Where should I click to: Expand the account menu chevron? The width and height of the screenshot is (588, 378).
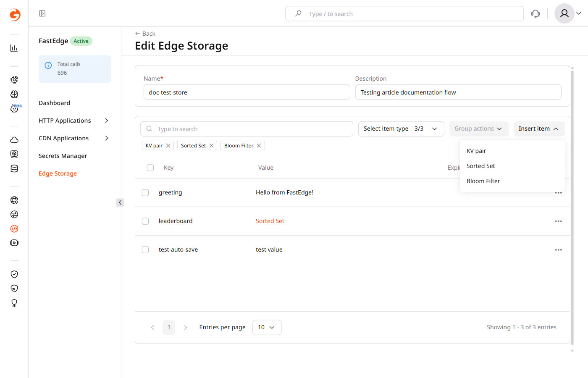579,13
